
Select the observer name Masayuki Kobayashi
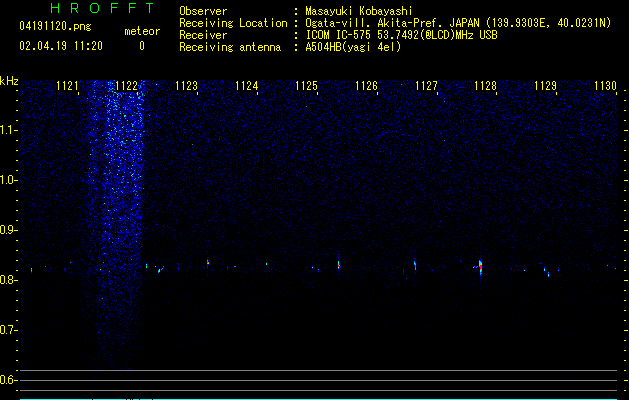click(x=359, y=11)
